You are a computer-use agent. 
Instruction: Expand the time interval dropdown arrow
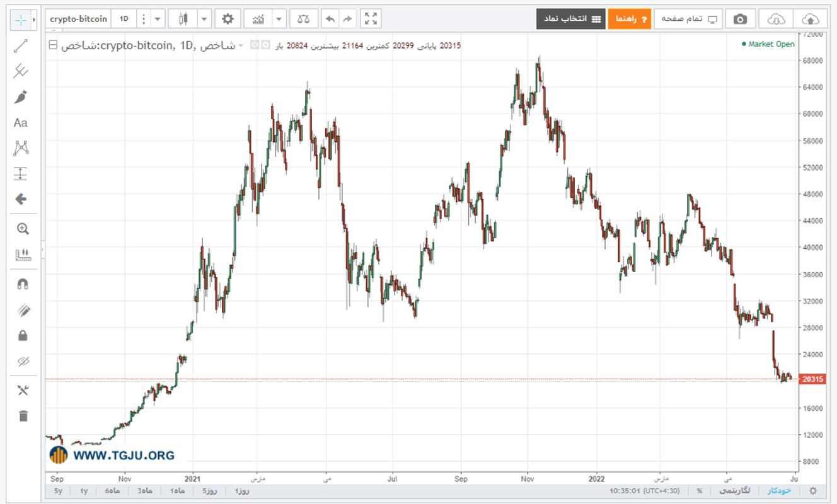coord(157,19)
